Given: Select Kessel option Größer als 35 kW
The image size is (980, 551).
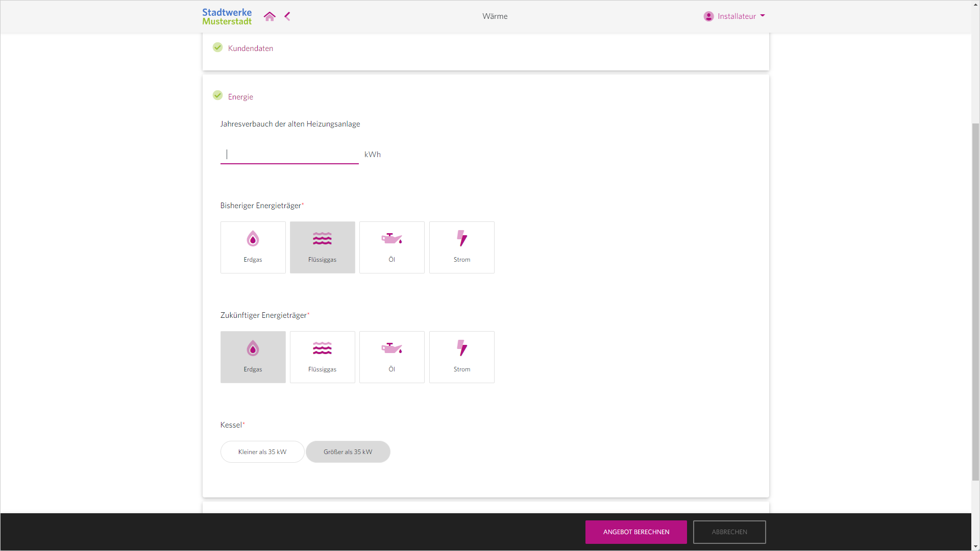Looking at the screenshot, I should (348, 452).
